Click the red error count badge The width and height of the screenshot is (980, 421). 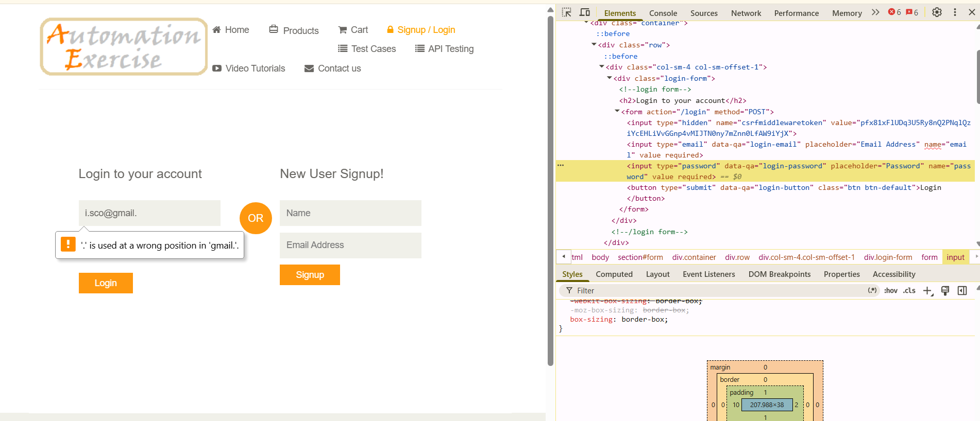(894, 12)
